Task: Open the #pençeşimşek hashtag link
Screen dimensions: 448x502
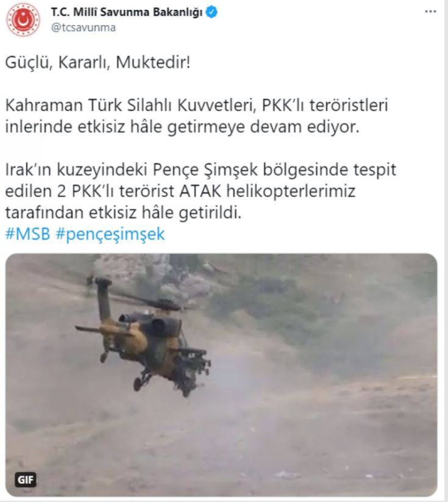Action: click(x=110, y=234)
